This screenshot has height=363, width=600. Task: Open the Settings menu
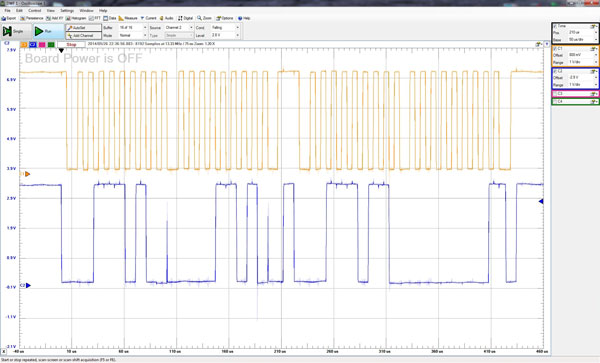coord(67,10)
